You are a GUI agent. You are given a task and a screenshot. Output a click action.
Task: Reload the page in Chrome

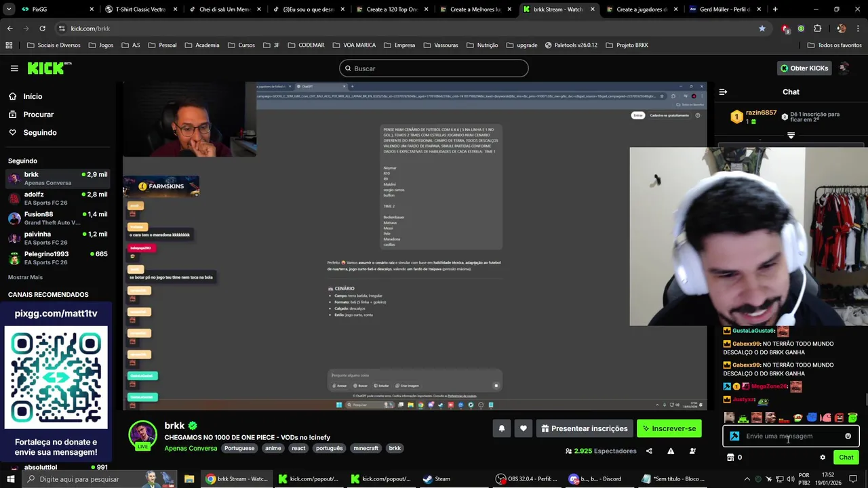point(42,28)
